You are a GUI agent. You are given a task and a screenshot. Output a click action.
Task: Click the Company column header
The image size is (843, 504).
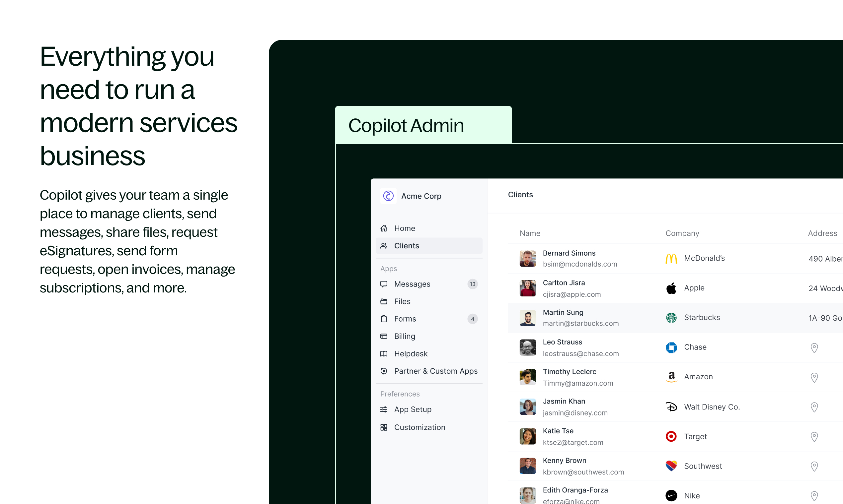[x=682, y=233]
